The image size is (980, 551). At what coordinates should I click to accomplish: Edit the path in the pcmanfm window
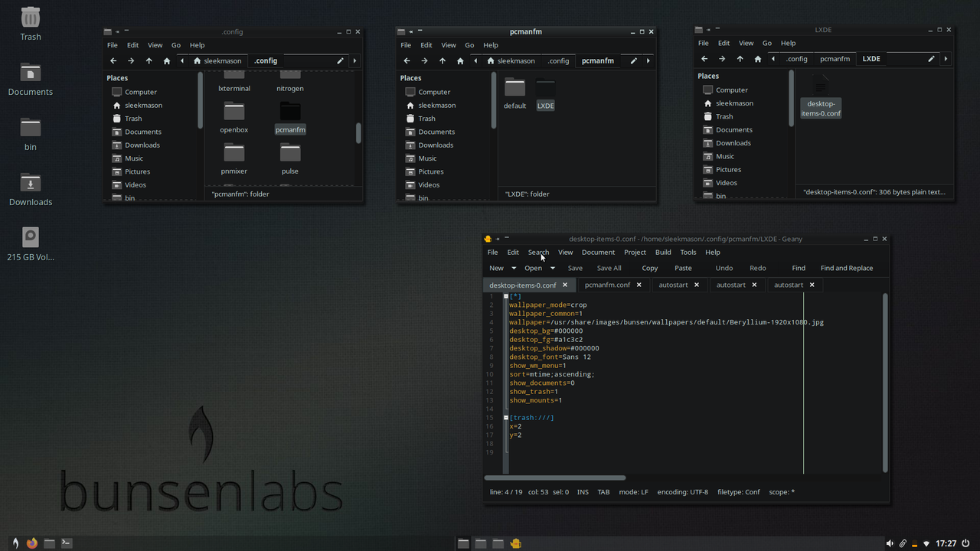point(633,60)
